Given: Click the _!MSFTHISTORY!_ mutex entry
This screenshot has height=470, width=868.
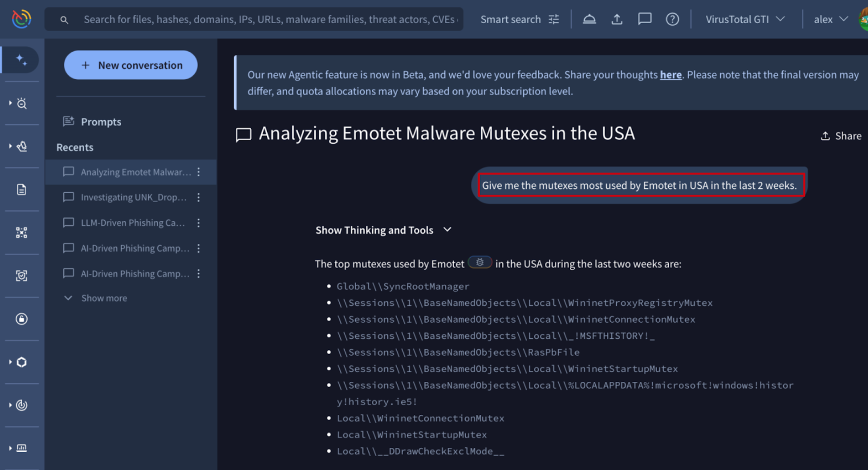Looking at the screenshot, I should [496, 336].
